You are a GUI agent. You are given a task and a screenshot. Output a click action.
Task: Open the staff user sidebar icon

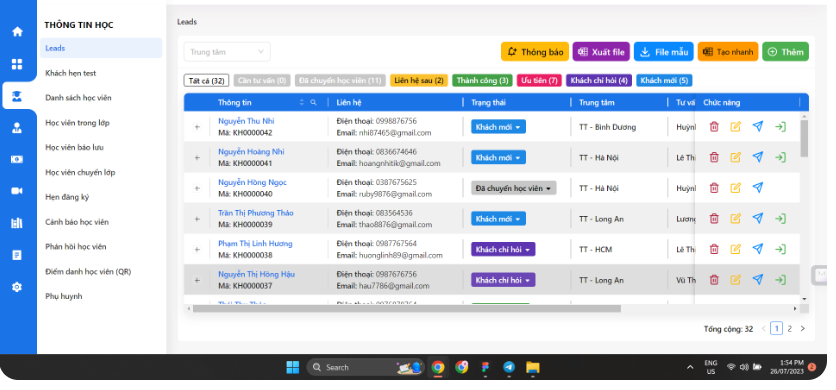17,128
